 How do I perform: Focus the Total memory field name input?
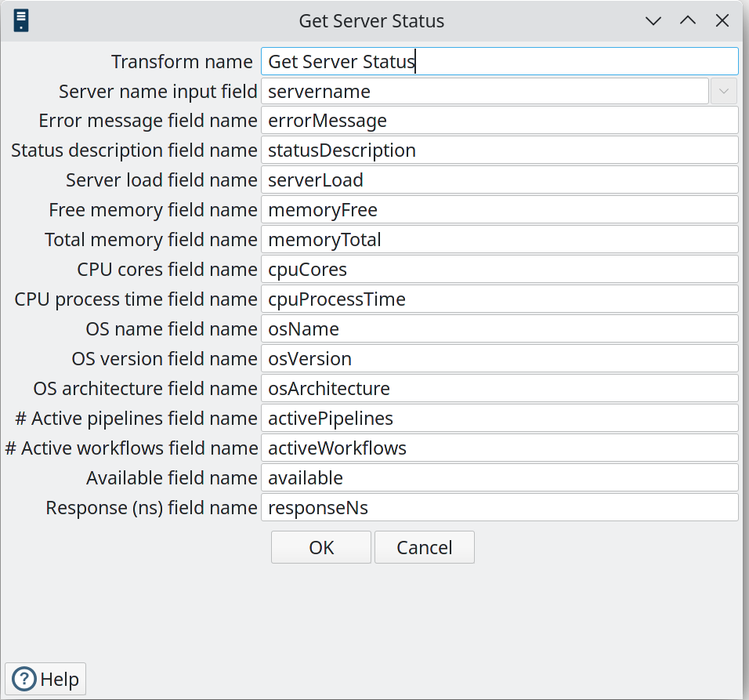tap(499, 240)
